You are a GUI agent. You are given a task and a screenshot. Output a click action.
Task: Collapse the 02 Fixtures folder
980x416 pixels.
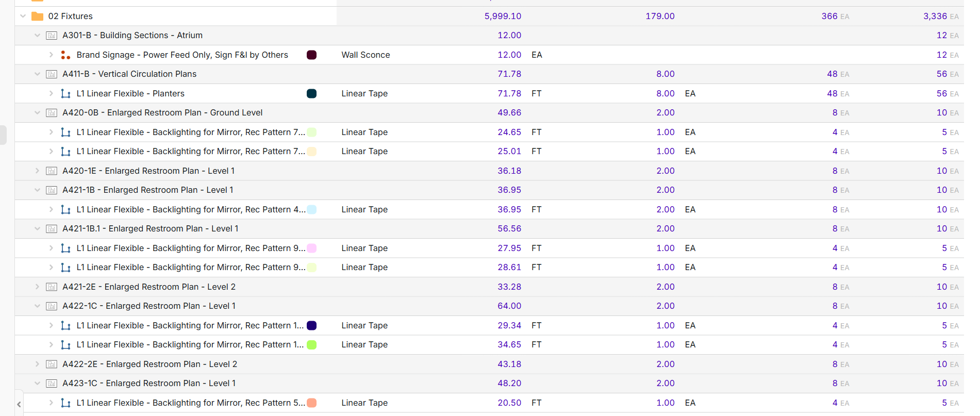23,16
